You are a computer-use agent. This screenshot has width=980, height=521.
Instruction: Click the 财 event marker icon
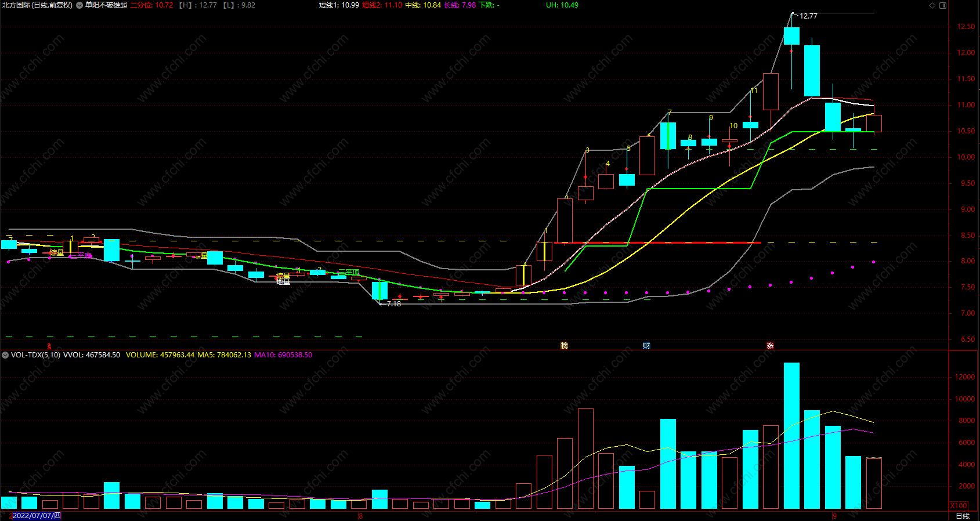646,346
